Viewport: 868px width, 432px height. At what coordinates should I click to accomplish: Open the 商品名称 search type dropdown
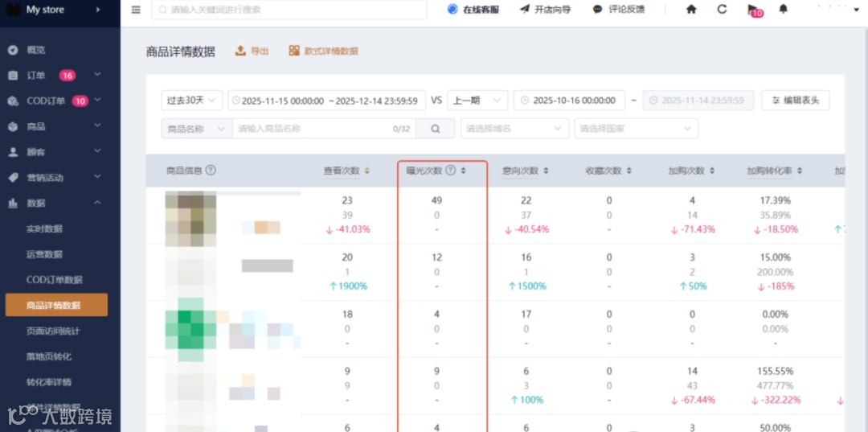point(197,129)
